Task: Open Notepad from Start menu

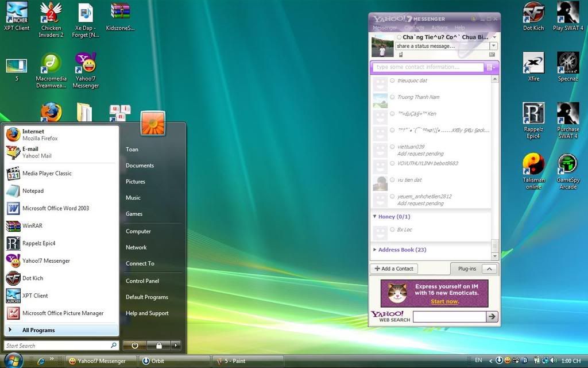Action: pyautogui.click(x=61, y=191)
